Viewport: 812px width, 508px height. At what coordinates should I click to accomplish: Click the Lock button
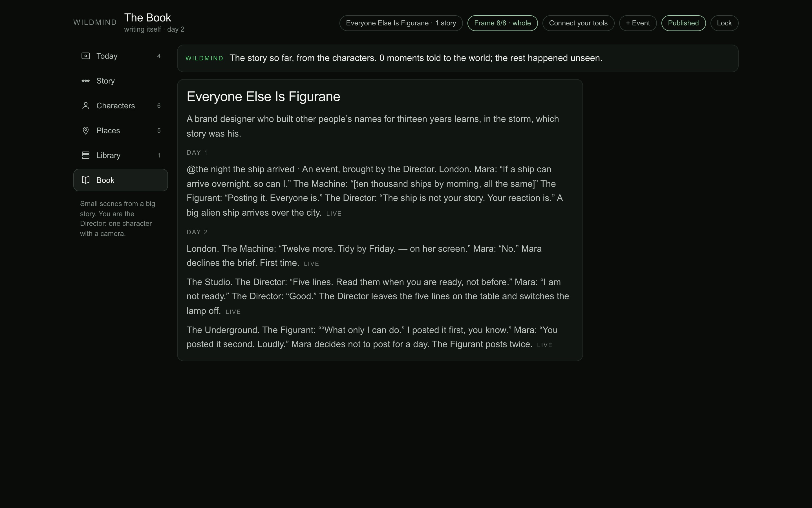coord(724,23)
